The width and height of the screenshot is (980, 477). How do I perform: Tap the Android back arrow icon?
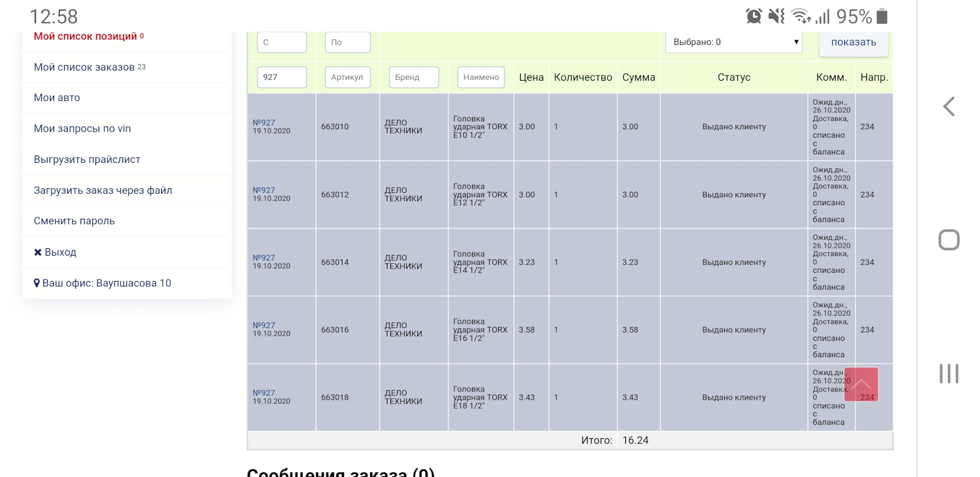(949, 107)
